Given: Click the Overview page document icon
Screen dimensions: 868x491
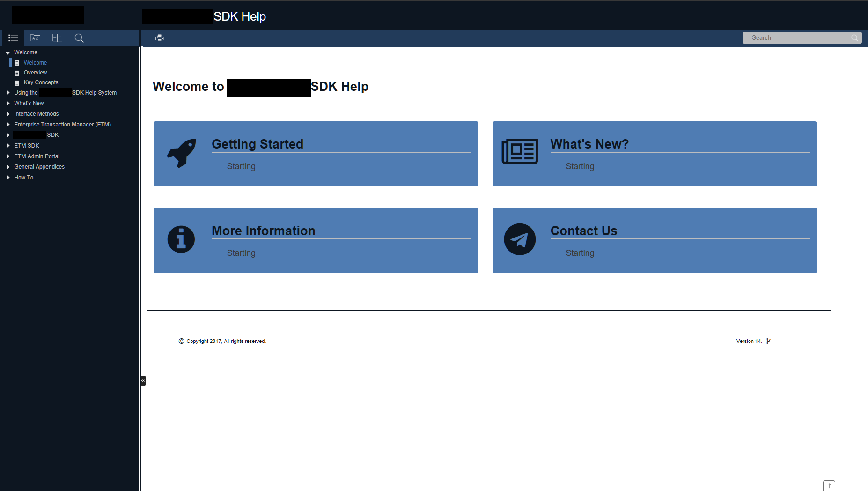Looking at the screenshot, I should tap(17, 73).
